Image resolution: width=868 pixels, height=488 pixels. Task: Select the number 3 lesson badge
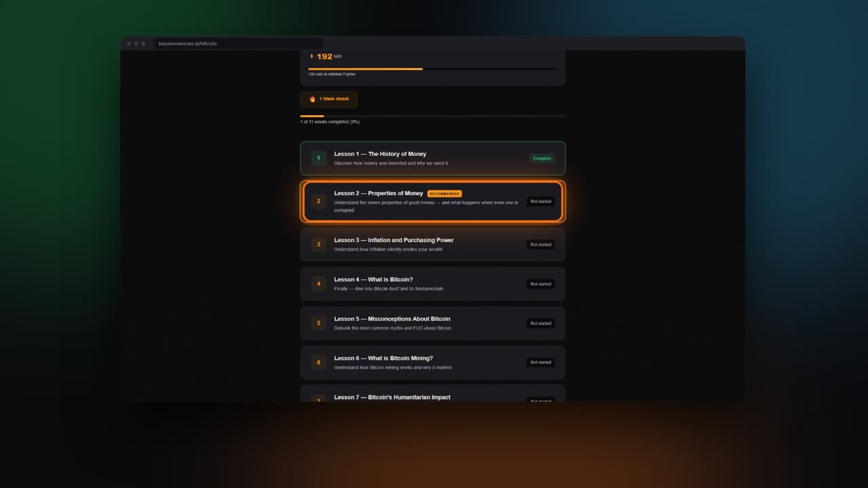click(319, 244)
